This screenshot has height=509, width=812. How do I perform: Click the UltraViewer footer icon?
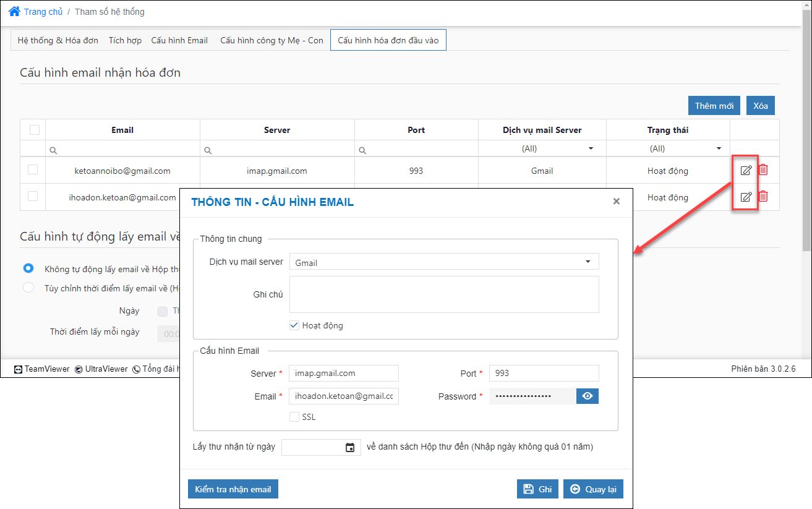79,369
